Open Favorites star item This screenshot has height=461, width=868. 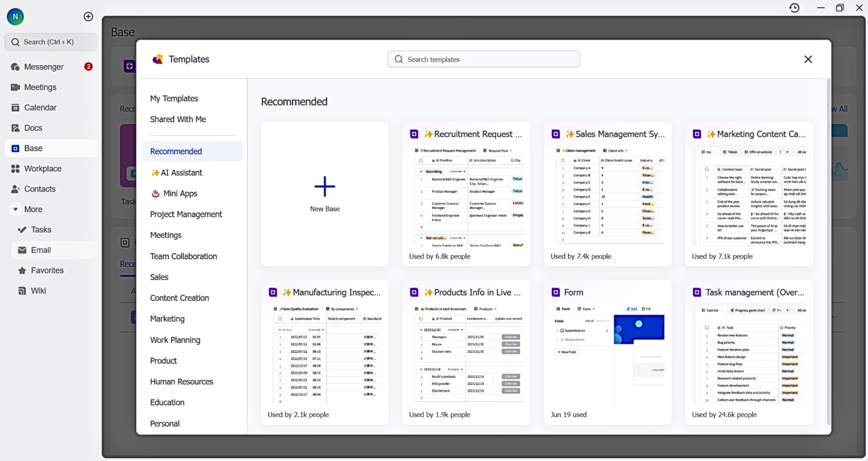click(x=47, y=270)
